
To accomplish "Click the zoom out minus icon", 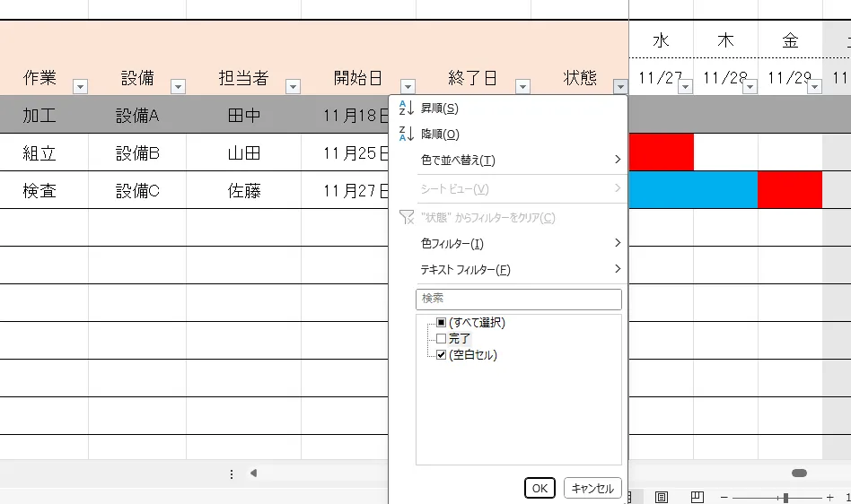I will pyautogui.click(x=724, y=497).
